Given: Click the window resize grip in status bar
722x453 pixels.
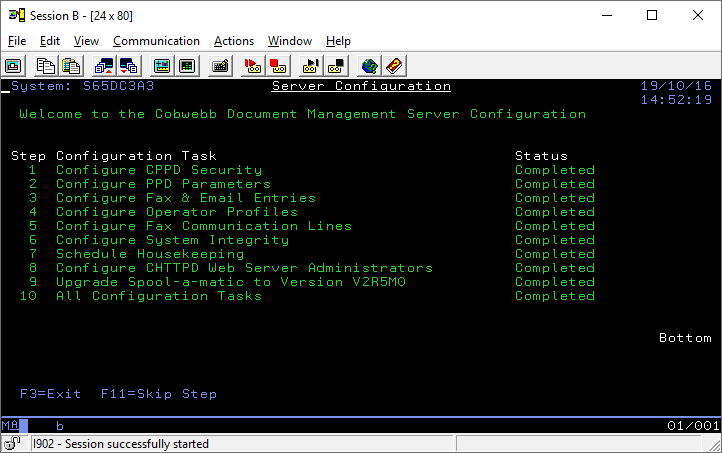Looking at the screenshot, I should pyautogui.click(x=715, y=445).
